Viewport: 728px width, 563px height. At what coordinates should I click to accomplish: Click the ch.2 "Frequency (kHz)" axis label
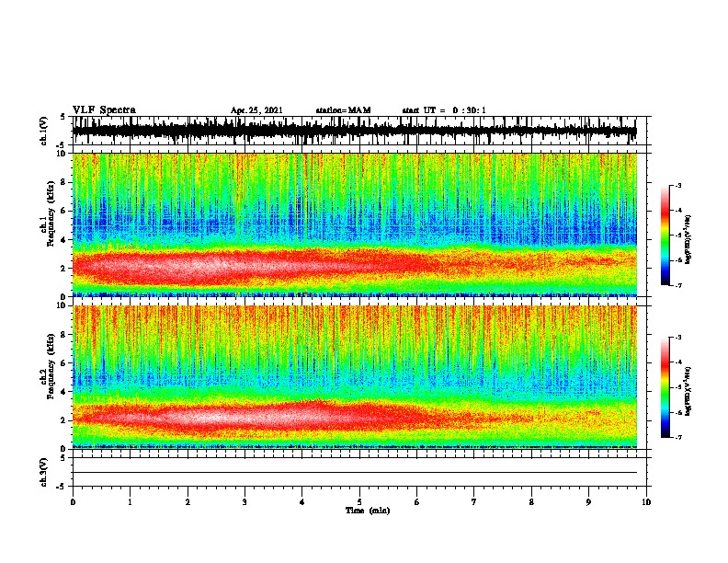pyautogui.click(x=51, y=366)
